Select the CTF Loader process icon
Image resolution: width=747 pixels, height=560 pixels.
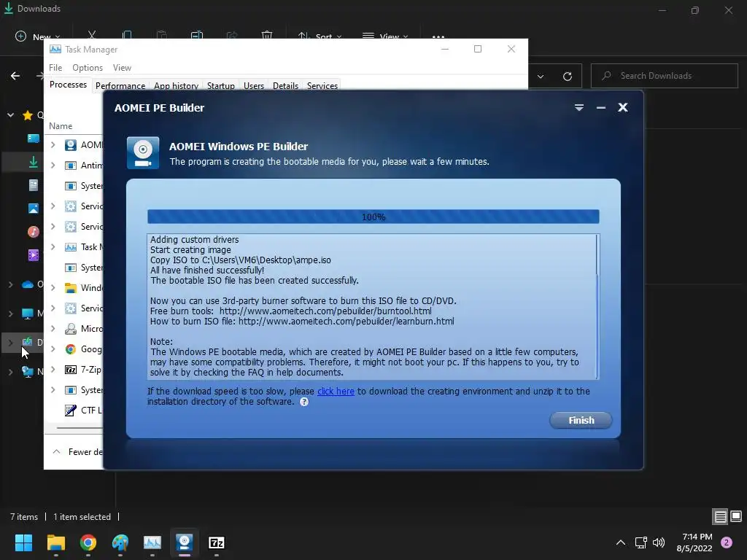coord(71,410)
